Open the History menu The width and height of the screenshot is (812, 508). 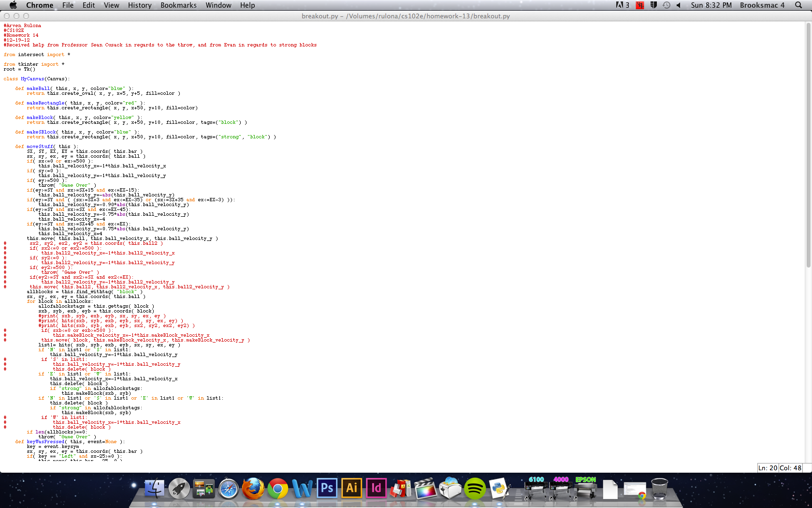pyautogui.click(x=139, y=5)
